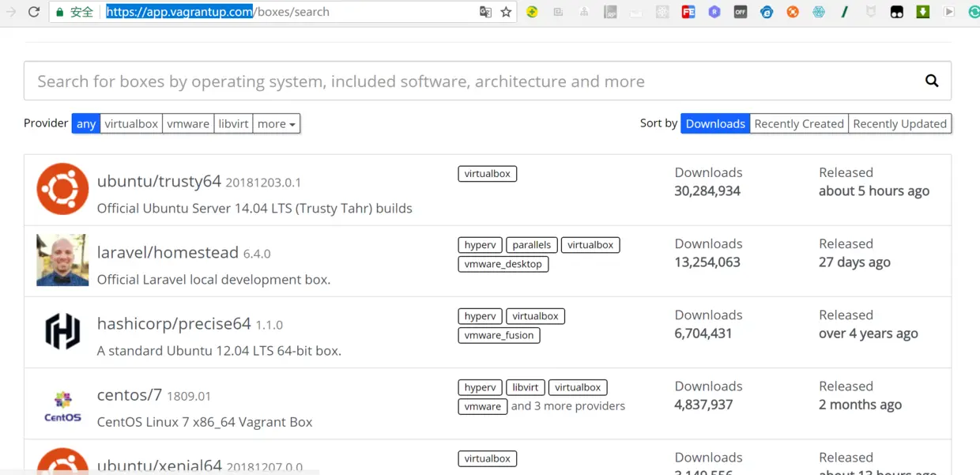Click the gray play button extension
Viewport: 980px width, 475px height.
click(949, 12)
